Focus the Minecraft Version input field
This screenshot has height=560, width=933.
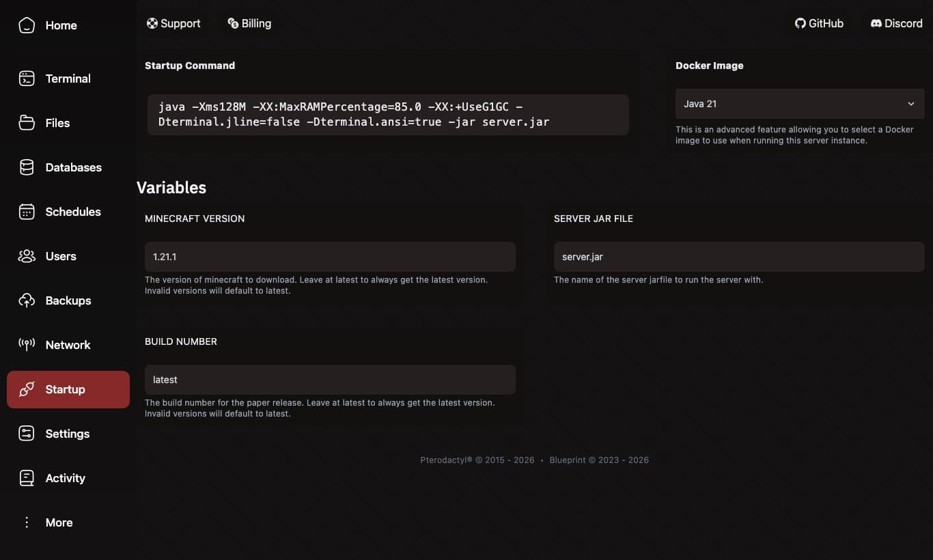click(330, 257)
